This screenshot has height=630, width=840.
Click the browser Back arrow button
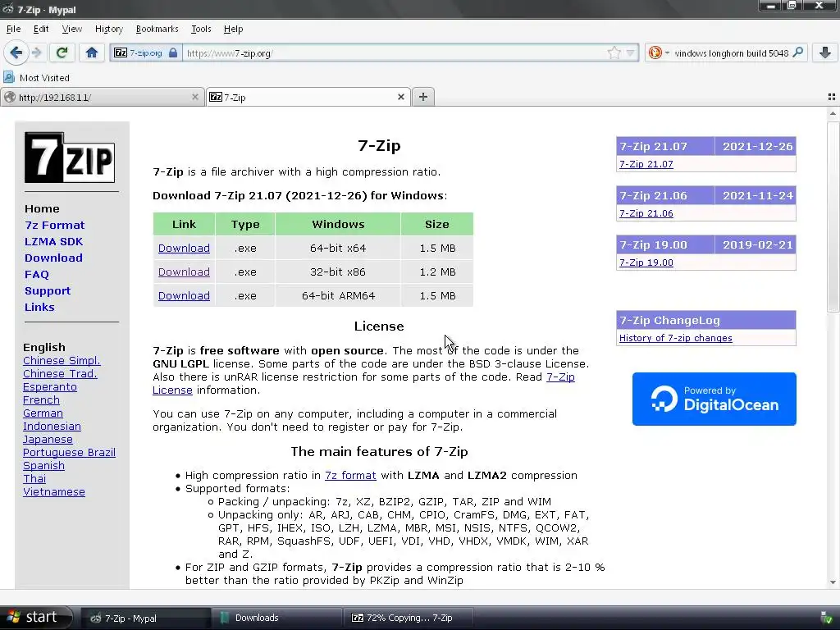coord(16,52)
